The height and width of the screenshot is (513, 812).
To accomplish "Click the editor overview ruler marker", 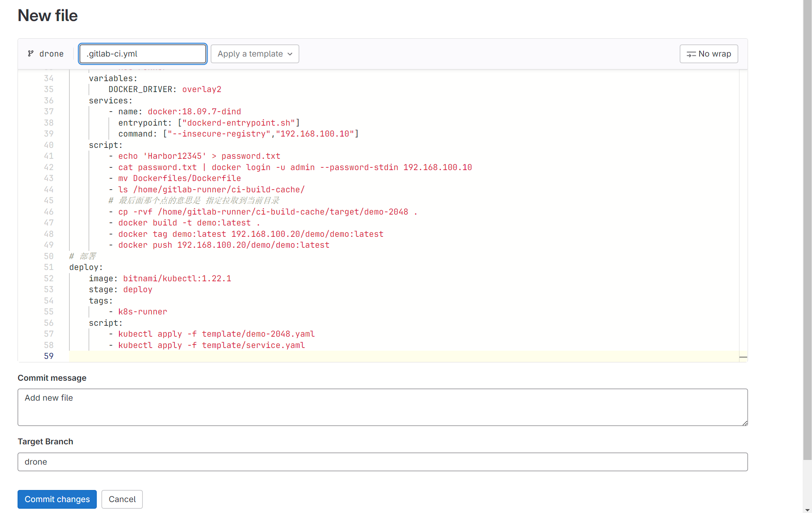I will tap(743, 357).
